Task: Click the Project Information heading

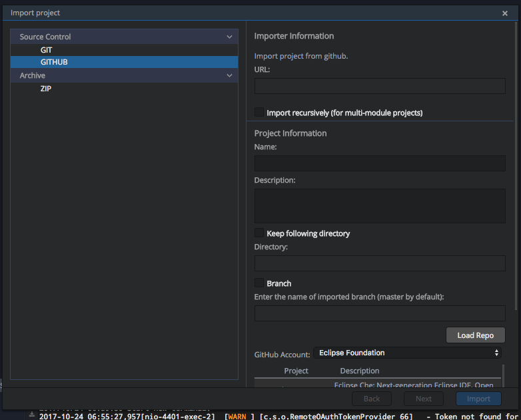Action: (290, 133)
